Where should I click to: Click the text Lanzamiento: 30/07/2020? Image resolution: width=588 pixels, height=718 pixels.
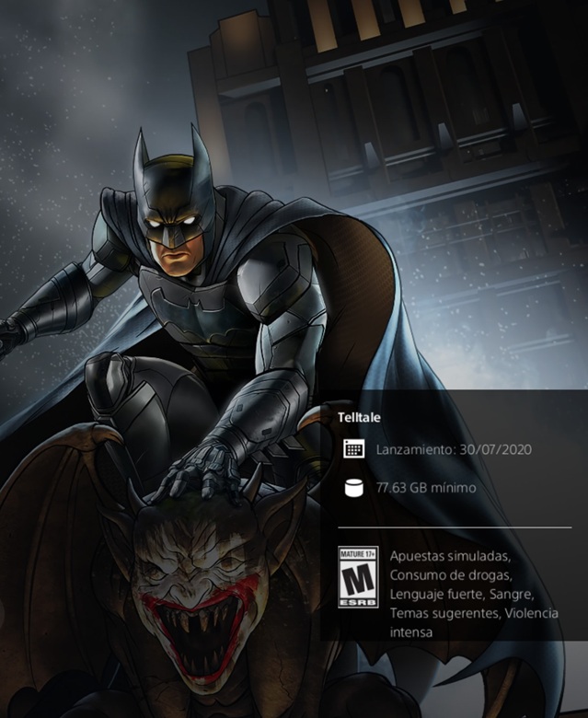454,449
